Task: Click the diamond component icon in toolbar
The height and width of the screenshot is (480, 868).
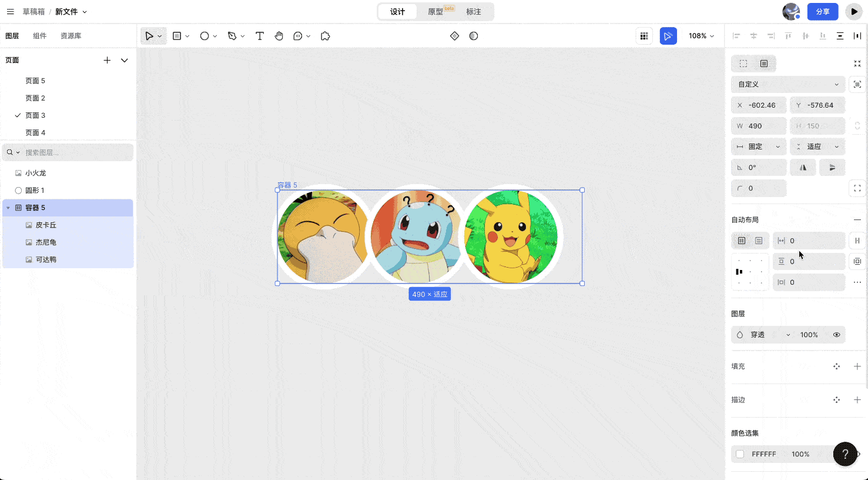Action: [x=454, y=36]
